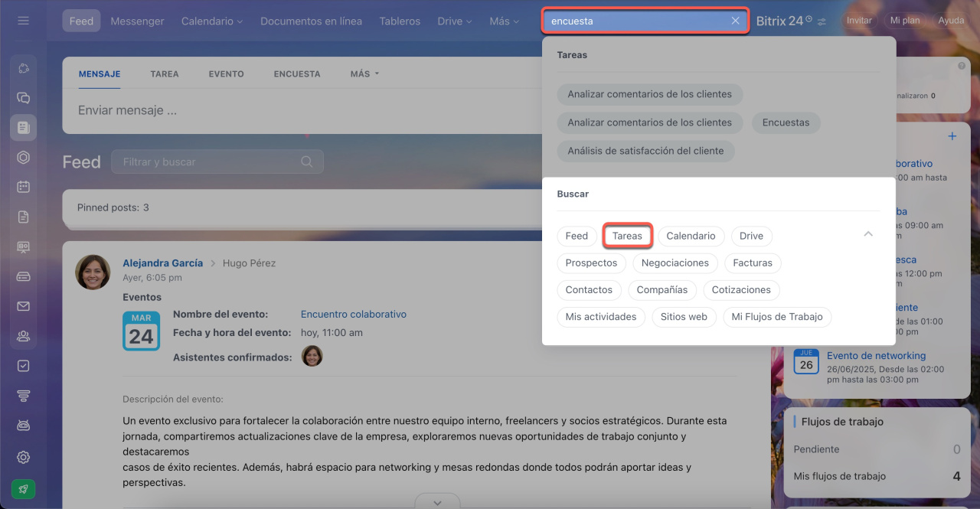Open the Feed tab in top menu

81,21
